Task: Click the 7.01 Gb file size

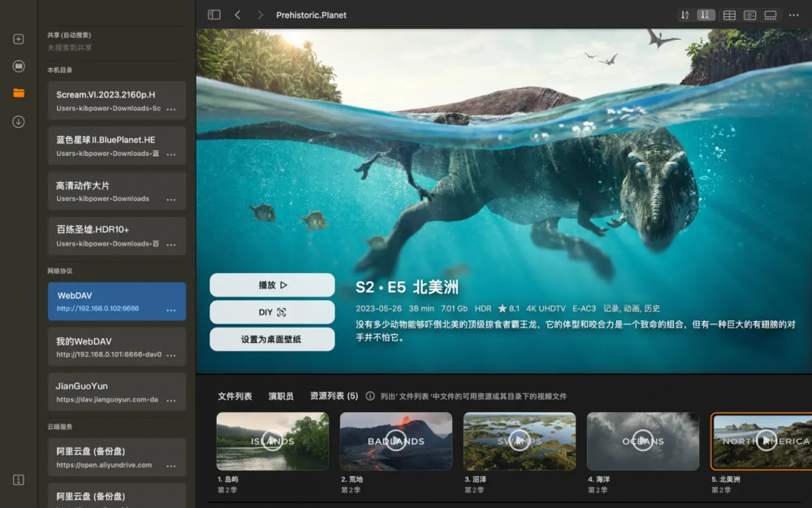Action: tap(454, 308)
